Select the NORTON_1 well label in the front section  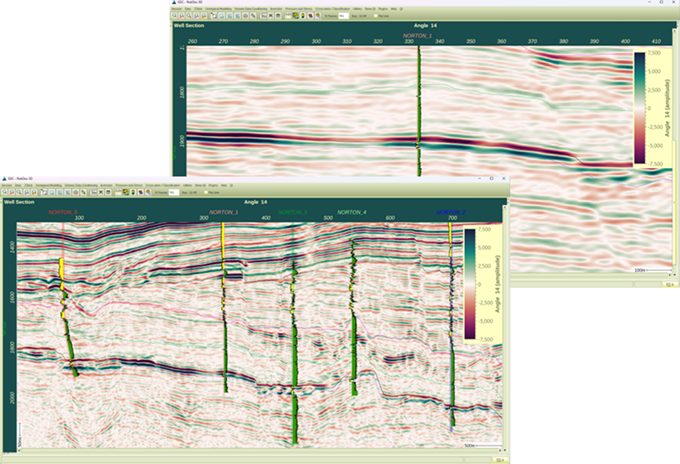pyautogui.click(x=224, y=212)
